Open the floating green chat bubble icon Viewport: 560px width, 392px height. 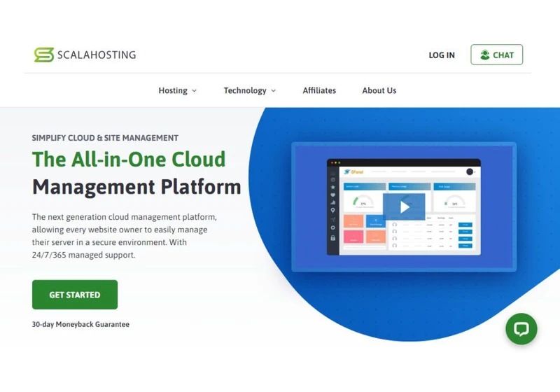(521, 329)
